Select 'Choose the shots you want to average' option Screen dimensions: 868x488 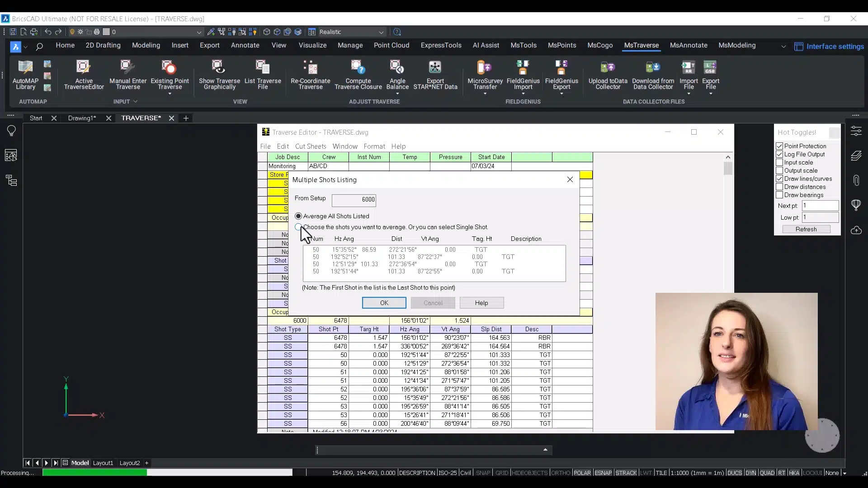click(x=298, y=227)
